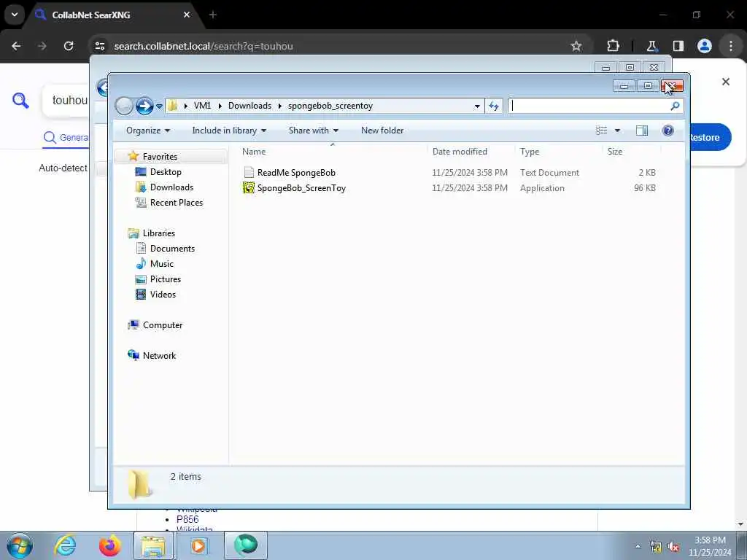Go forward with Explorer's forward arrow

tap(144, 106)
